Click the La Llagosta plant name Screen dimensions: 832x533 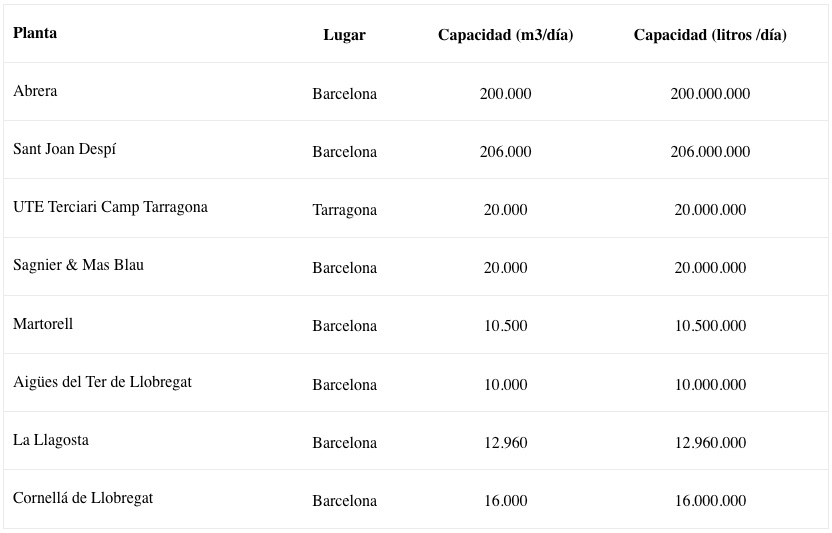click(x=51, y=440)
